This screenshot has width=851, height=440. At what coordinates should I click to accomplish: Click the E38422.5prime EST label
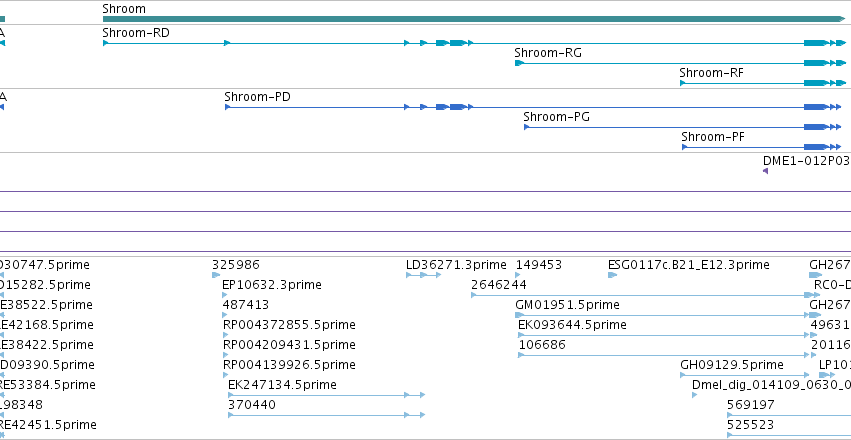(47, 345)
